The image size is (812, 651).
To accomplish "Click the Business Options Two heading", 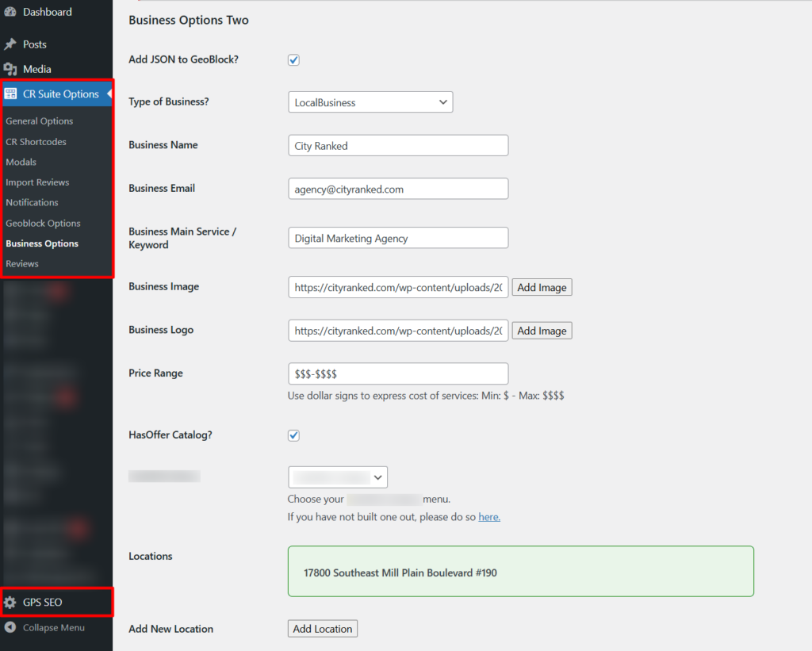I will point(189,20).
